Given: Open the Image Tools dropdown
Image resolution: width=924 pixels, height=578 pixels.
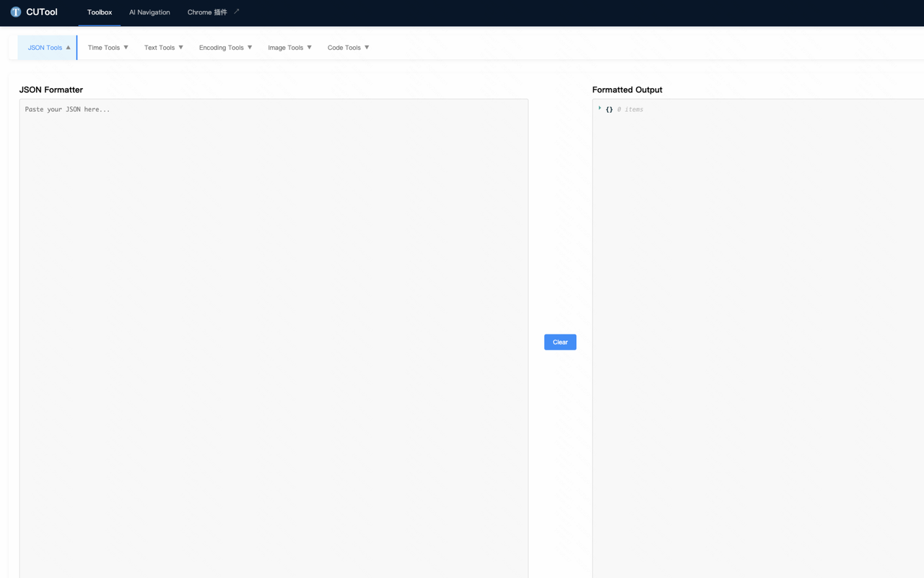Looking at the screenshot, I should pyautogui.click(x=289, y=48).
